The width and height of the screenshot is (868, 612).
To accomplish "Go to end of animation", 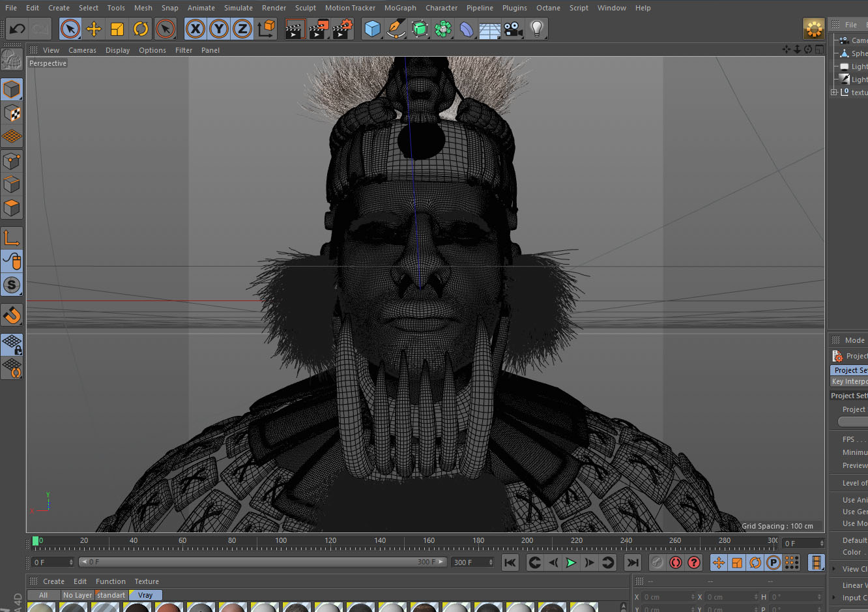I will coord(633,562).
